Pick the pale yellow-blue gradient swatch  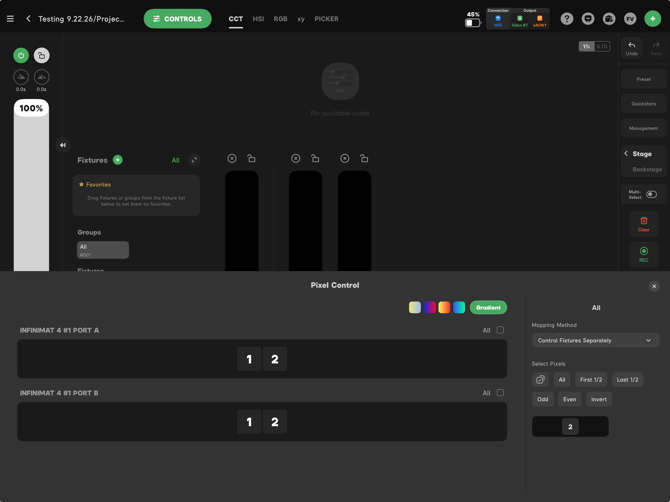(414, 307)
